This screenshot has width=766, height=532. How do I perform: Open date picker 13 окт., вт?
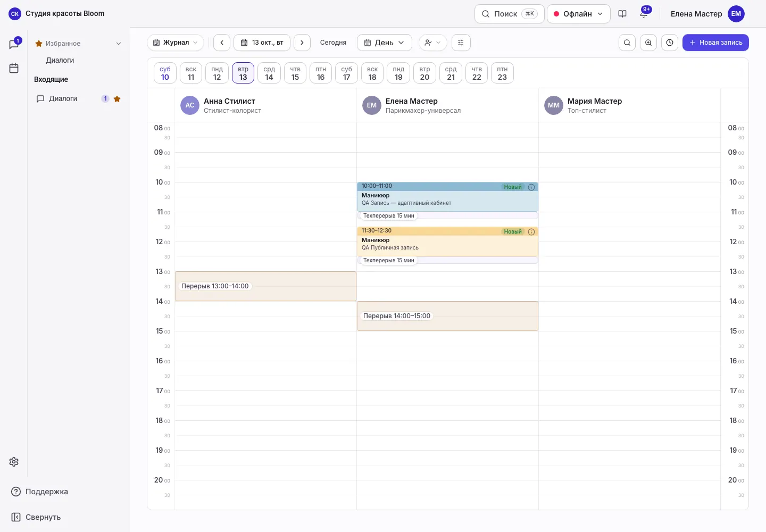pos(262,43)
